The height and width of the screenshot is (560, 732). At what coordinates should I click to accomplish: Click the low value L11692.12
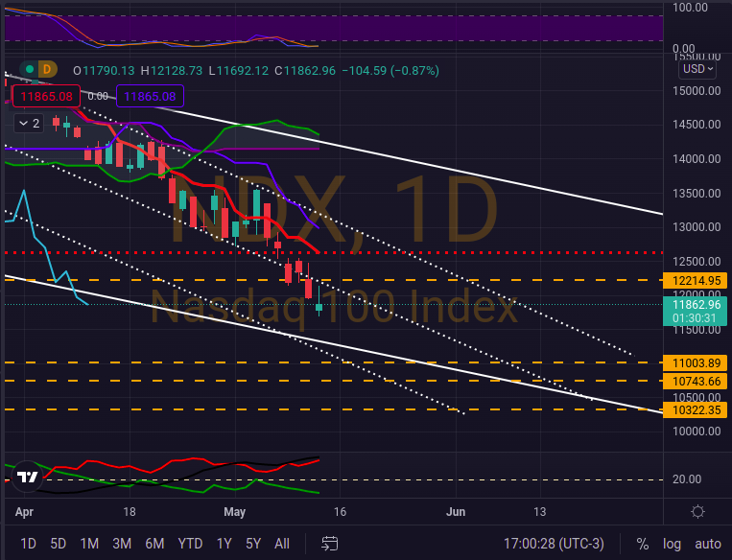click(239, 70)
